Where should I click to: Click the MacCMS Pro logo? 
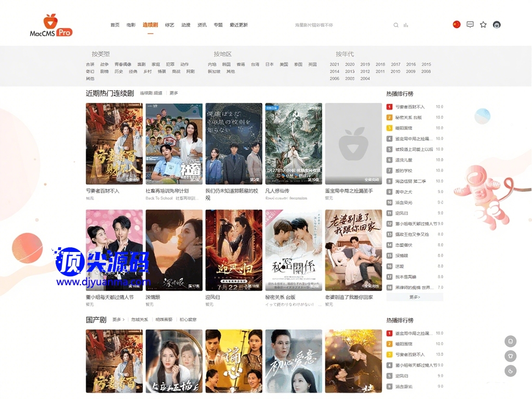[51, 25]
